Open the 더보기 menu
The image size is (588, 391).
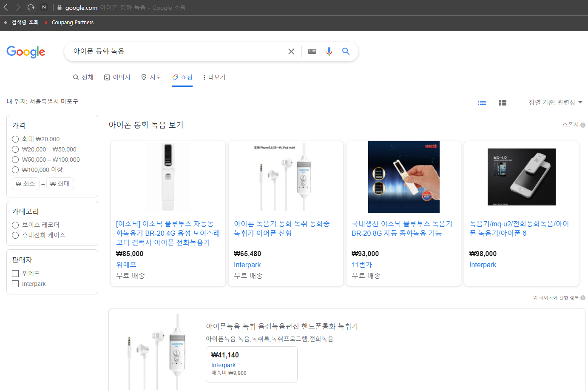click(x=214, y=77)
